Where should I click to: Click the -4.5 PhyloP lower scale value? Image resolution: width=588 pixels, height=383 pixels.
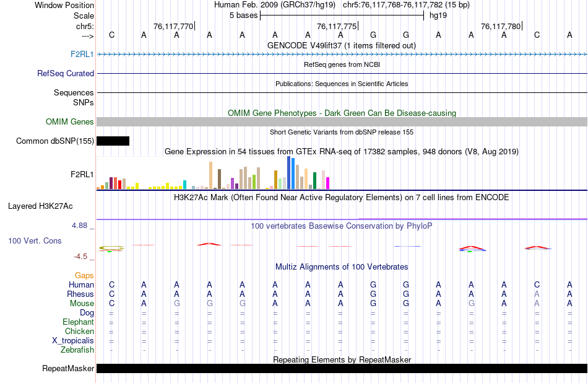point(80,257)
